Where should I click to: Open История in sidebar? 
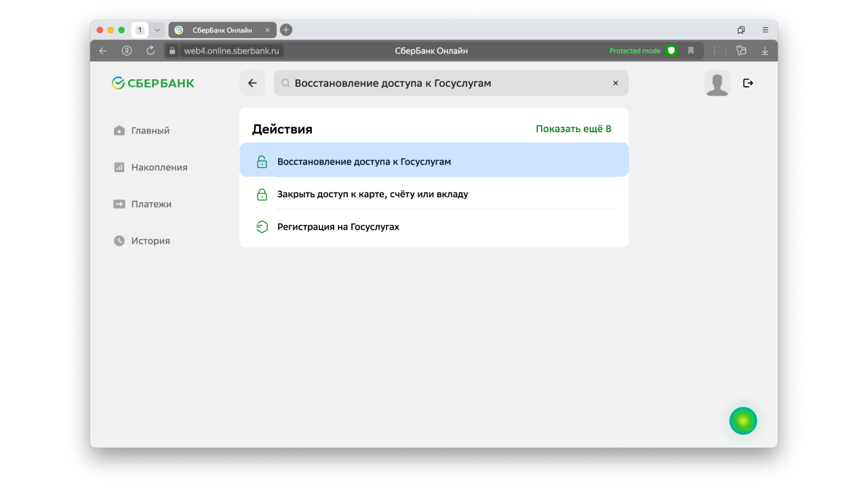click(150, 241)
